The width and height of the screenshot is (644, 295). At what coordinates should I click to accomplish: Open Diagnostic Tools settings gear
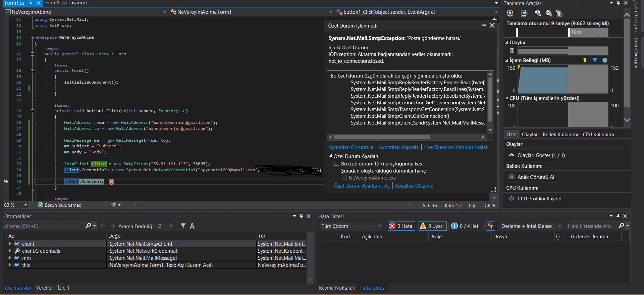[x=510, y=13]
